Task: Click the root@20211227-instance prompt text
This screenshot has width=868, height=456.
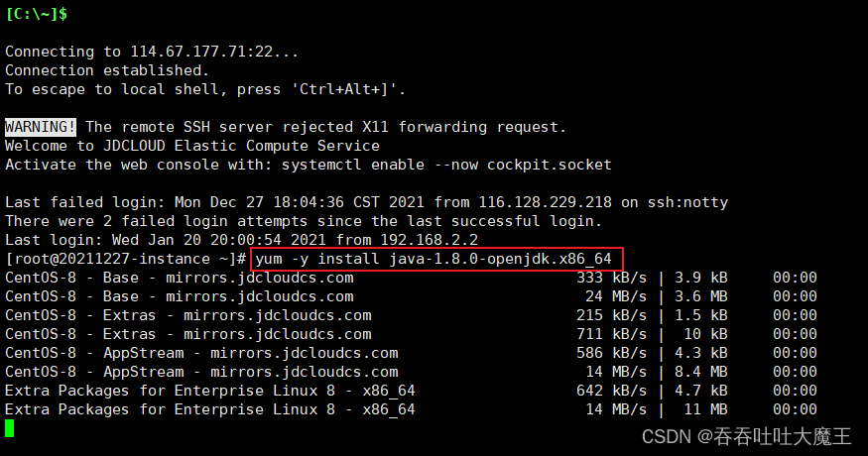Action: coord(126,259)
